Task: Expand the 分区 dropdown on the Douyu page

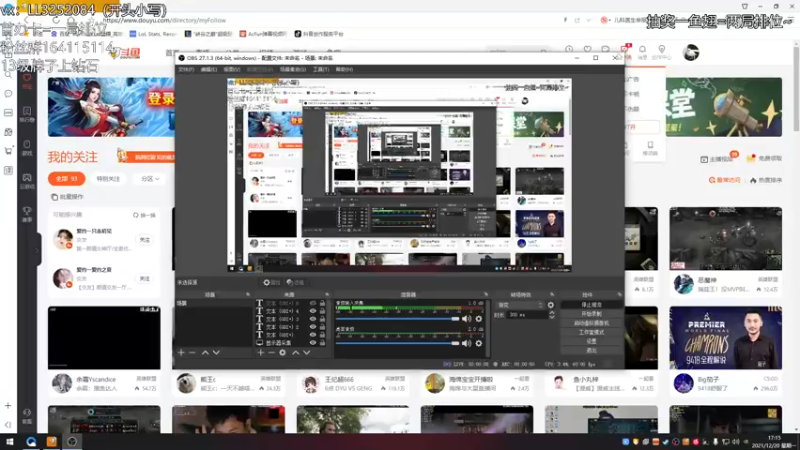Action: tap(150, 179)
